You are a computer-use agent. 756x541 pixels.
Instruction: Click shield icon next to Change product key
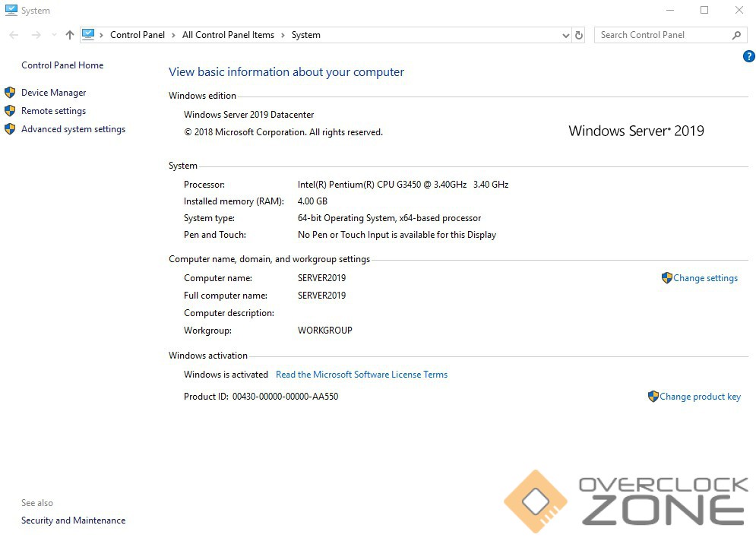pos(653,397)
